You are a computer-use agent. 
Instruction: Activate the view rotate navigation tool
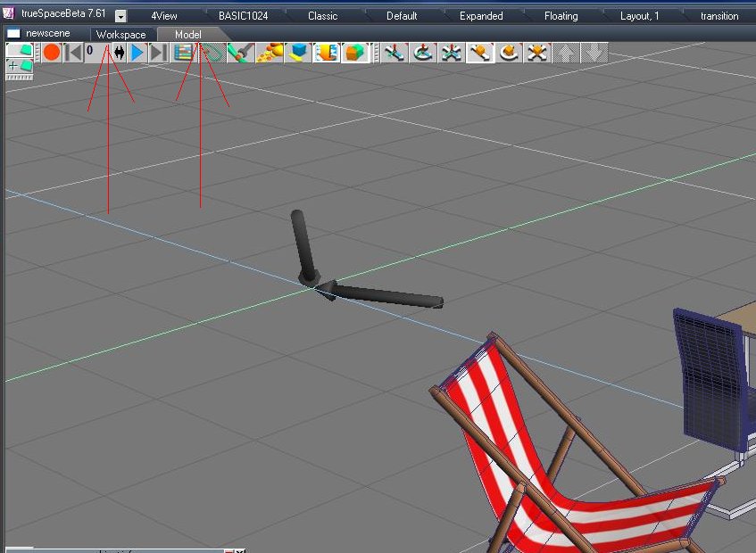pyautogui.click(x=423, y=52)
